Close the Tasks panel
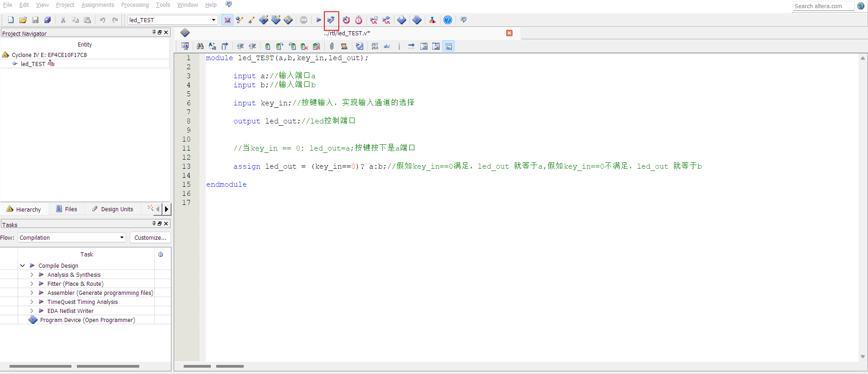 [x=166, y=223]
